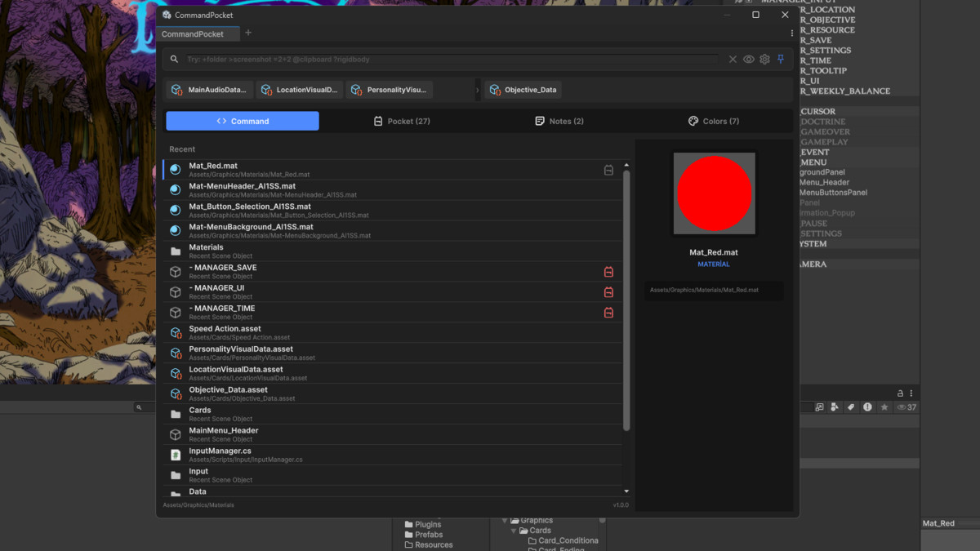Switch to the Pocket (27) tab

pos(400,120)
